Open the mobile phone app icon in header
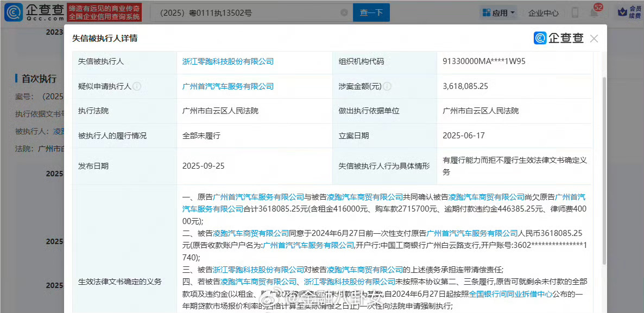The width and height of the screenshot is (644, 313). tap(574, 12)
